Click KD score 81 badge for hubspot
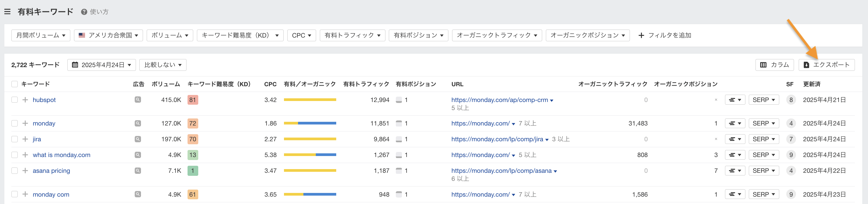Viewport: 868px width, 204px height. (x=193, y=100)
